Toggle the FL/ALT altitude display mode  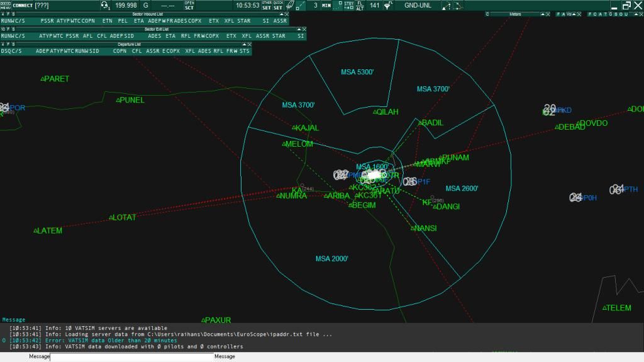click(360, 6)
